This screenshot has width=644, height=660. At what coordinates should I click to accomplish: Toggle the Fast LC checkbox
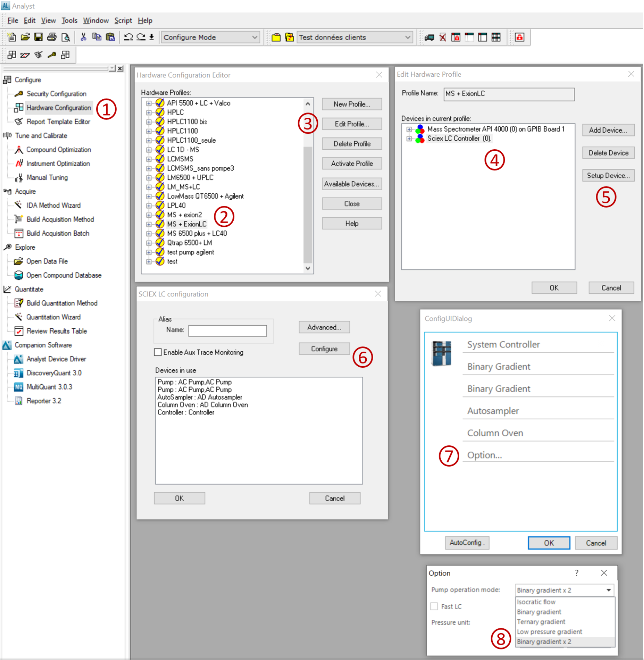click(434, 606)
